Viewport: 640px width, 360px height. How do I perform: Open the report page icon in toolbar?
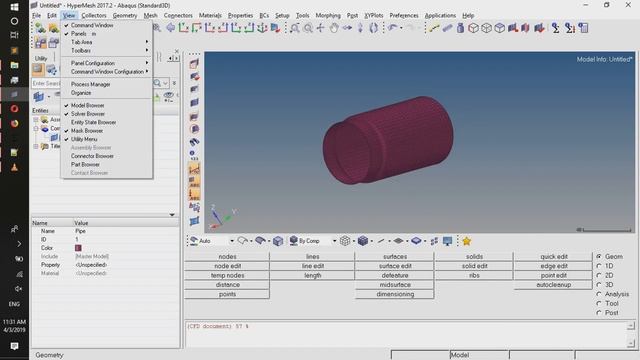point(584,28)
